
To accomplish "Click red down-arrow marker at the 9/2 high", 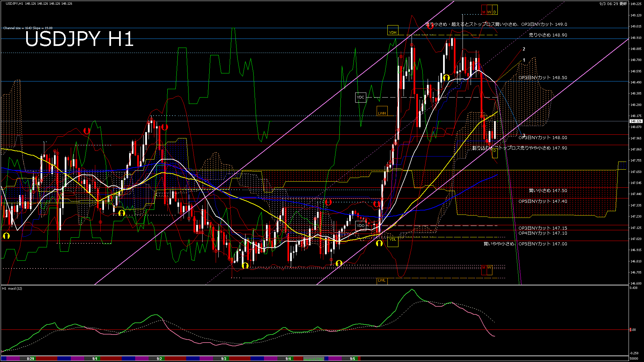I will click(164, 127).
